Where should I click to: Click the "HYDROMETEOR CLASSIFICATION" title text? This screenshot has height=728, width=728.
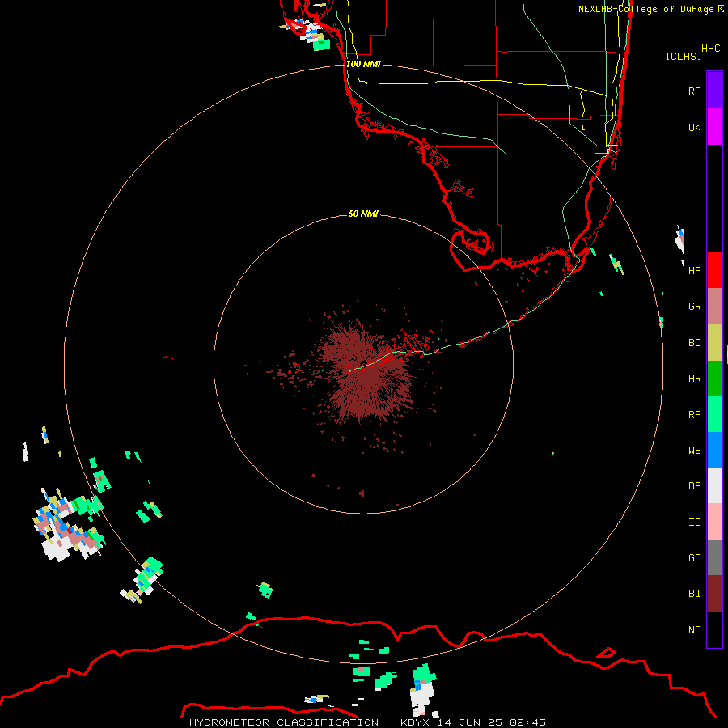284,722
